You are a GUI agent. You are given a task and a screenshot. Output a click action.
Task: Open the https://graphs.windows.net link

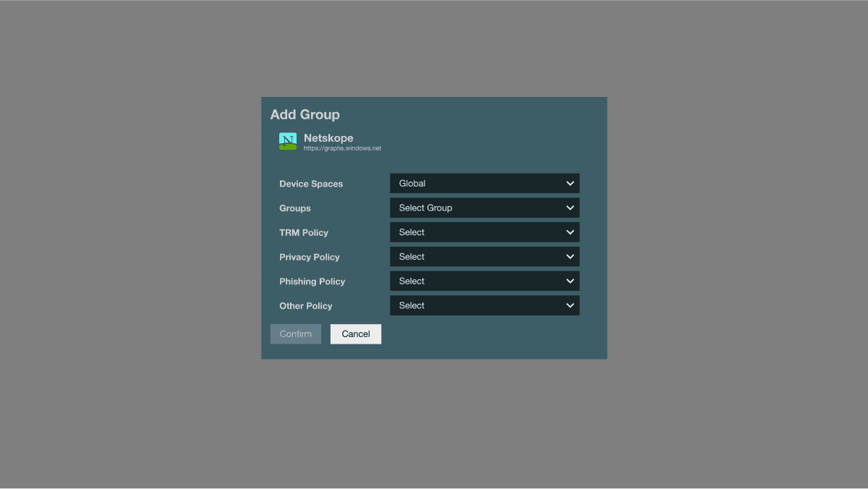pos(342,148)
